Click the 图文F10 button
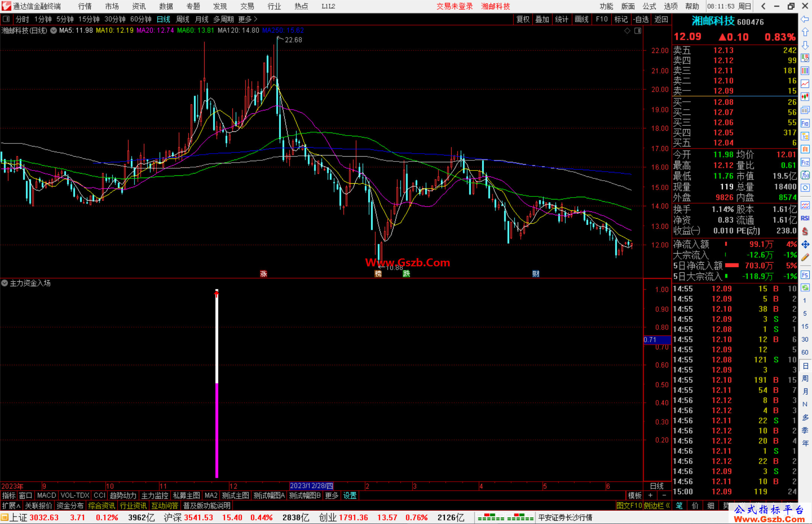Viewport: 812px width, 524px height. pyautogui.click(x=629, y=506)
